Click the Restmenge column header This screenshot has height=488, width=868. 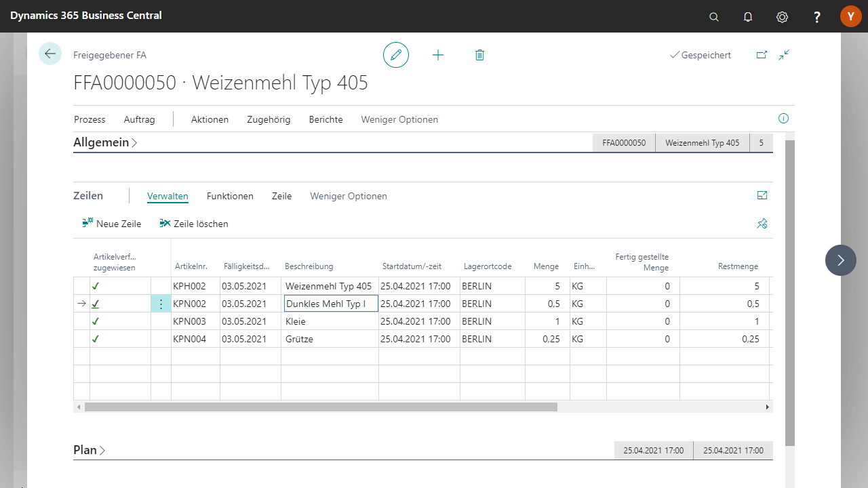pyautogui.click(x=738, y=266)
